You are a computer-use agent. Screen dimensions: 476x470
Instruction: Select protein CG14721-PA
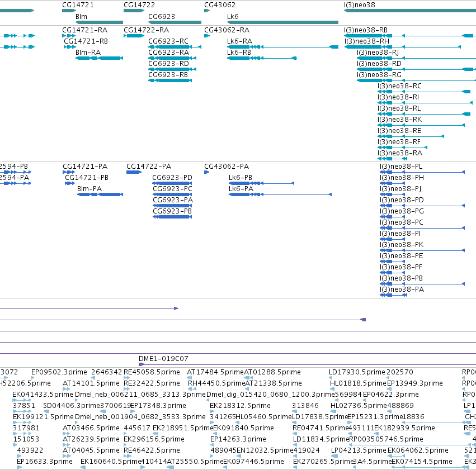click(85, 167)
